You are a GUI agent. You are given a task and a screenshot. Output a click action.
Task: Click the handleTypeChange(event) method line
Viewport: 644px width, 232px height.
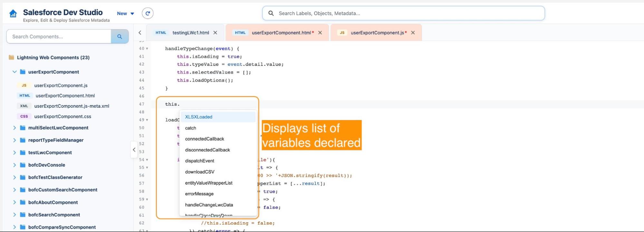coord(202,49)
